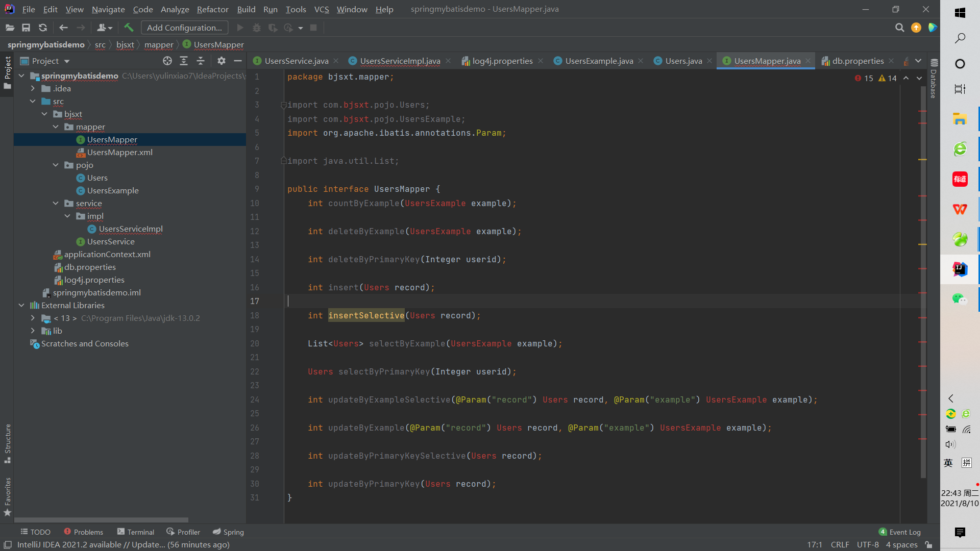This screenshot has width=980, height=551.
Task: Click the Run play icon
Action: click(x=240, y=28)
